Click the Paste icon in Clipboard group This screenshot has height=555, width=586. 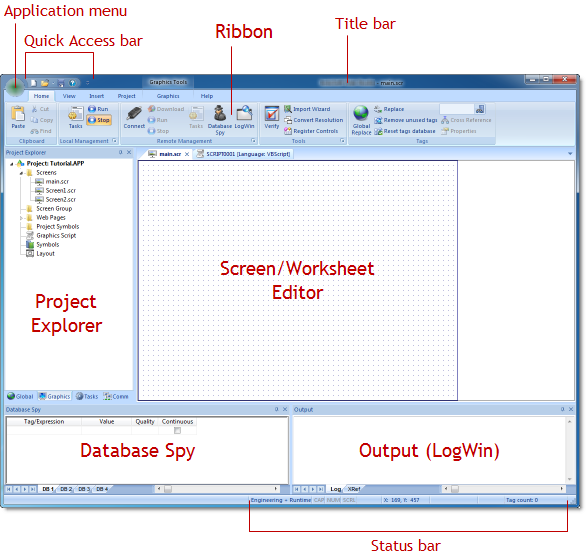tap(18, 113)
